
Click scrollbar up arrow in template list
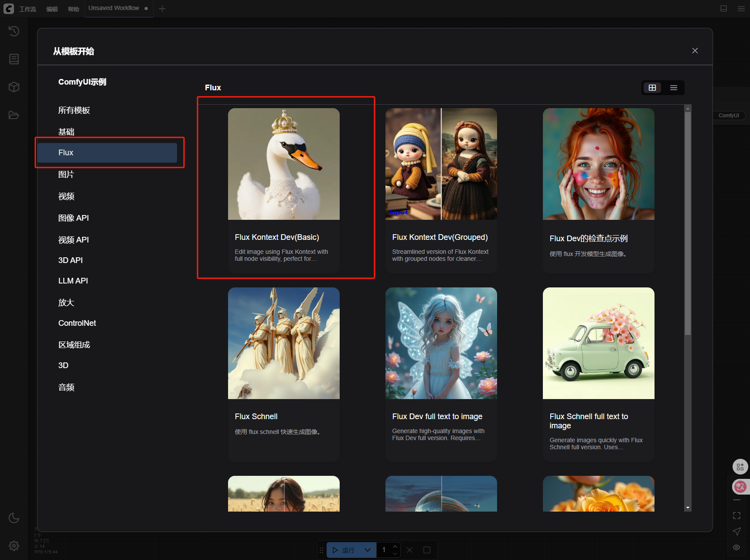[x=688, y=108]
